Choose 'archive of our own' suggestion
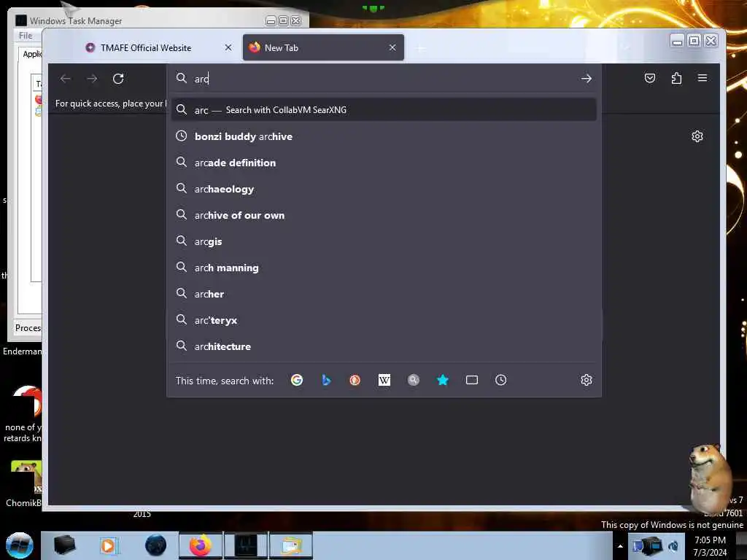This screenshot has height=560, width=747. (384, 215)
